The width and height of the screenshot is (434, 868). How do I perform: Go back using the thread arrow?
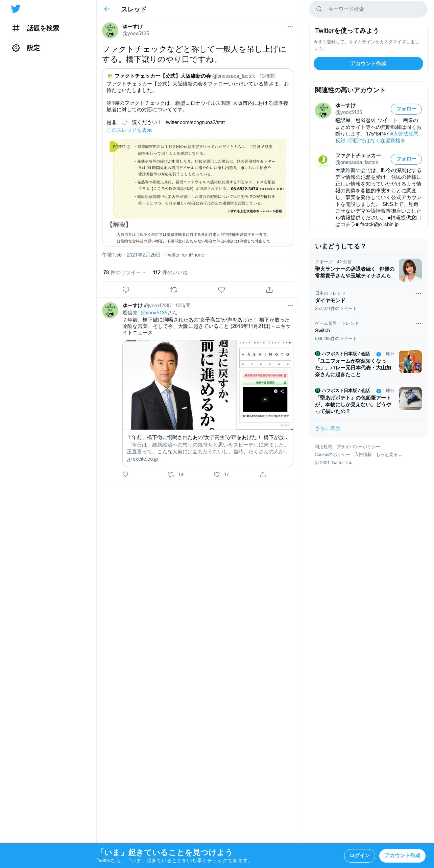coord(107,9)
